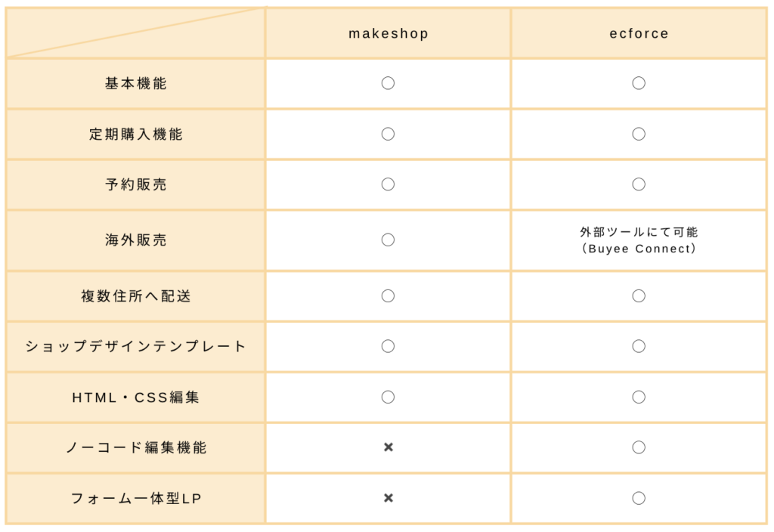Click the makeshop circle for 海外販売
The height and width of the screenshot is (532, 774).
click(x=388, y=240)
